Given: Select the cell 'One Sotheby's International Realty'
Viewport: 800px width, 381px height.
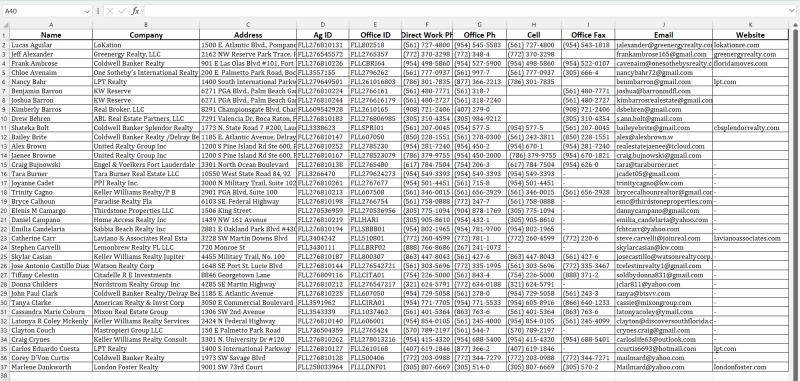Looking at the screenshot, I should click(x=146, y=72).
